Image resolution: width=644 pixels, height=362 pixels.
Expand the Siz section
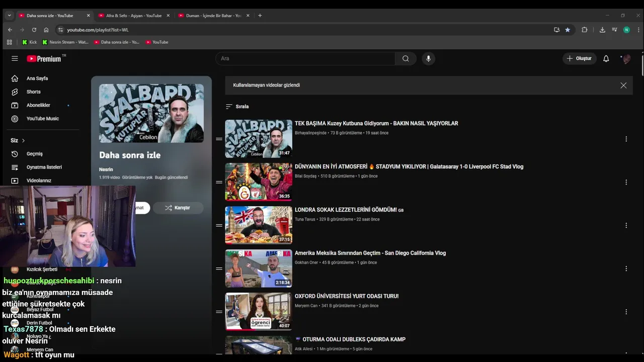[18, 140]
